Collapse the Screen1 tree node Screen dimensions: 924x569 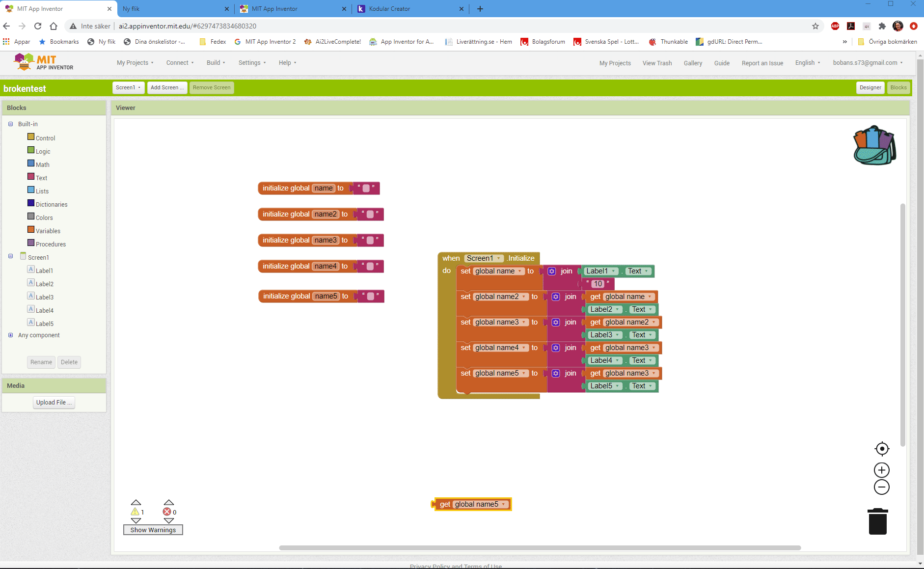(x=10, y=256)
